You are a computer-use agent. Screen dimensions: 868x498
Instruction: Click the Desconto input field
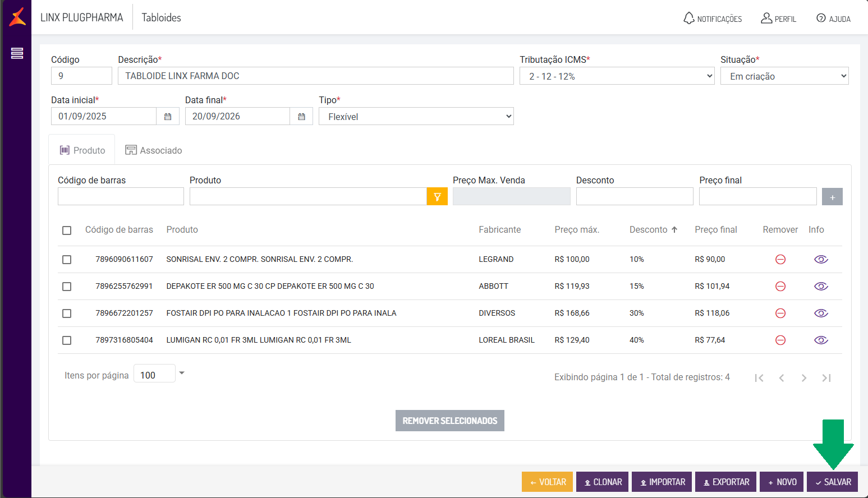(x=635, y=196)
